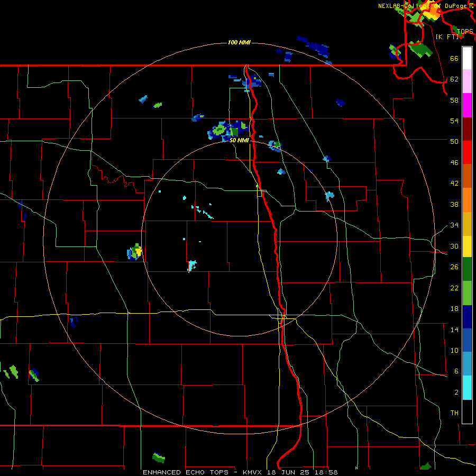Select the dark red legend swatch

(467, 129)
